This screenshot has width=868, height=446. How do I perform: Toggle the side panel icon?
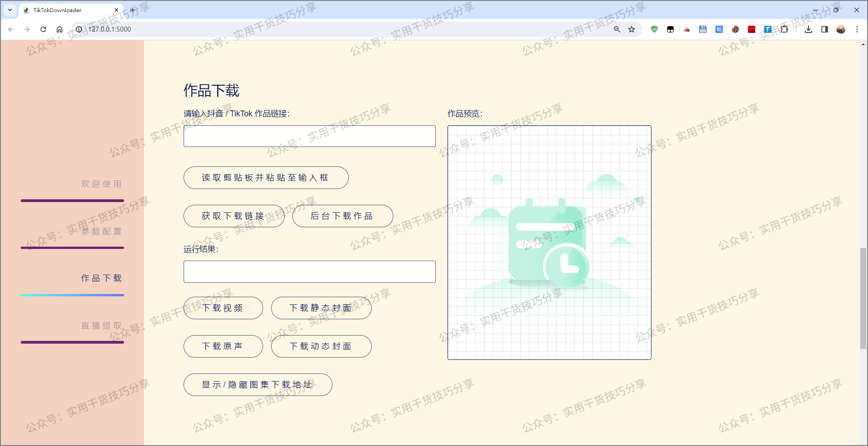pyautogui.click(x=824, y=29)
